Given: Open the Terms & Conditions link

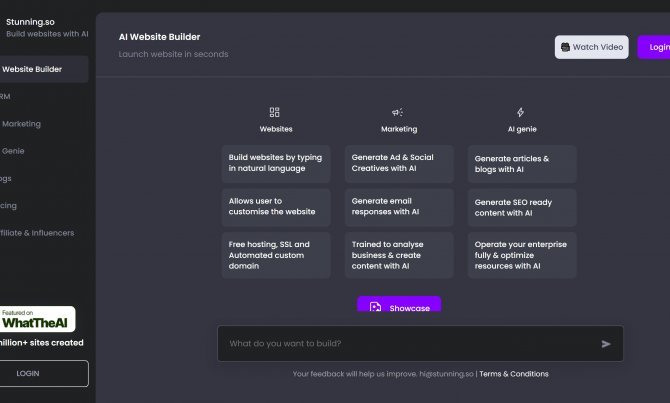Looking at the screenshot, I should point(514,374).
